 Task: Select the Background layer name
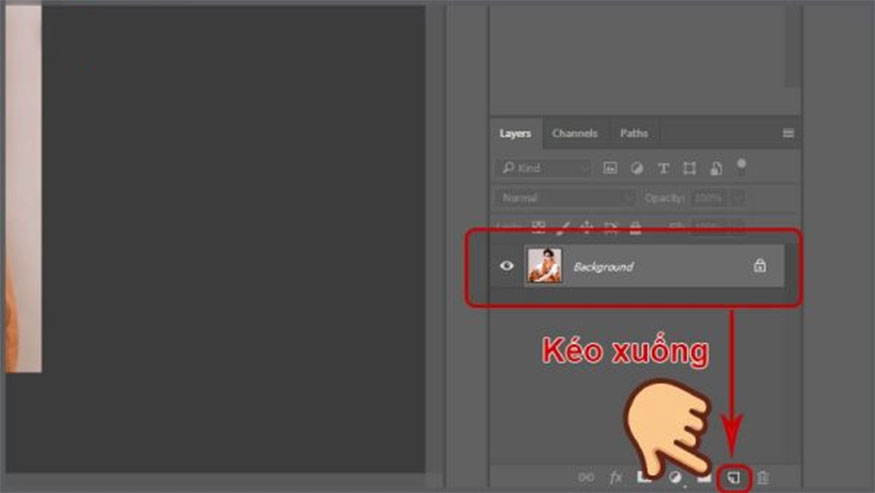[x=603, y=267]
